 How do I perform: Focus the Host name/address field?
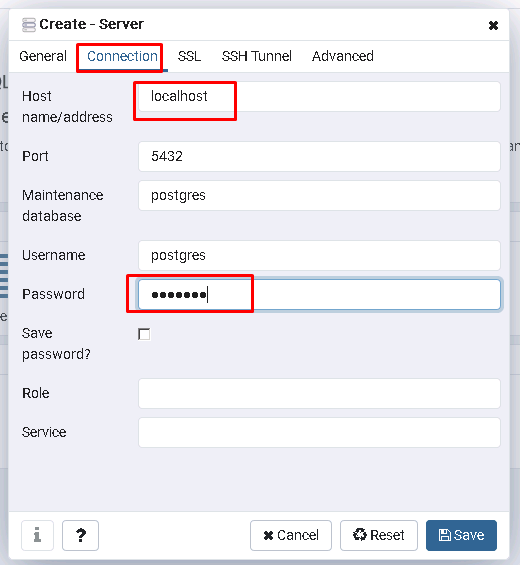[x=319, y=97]
